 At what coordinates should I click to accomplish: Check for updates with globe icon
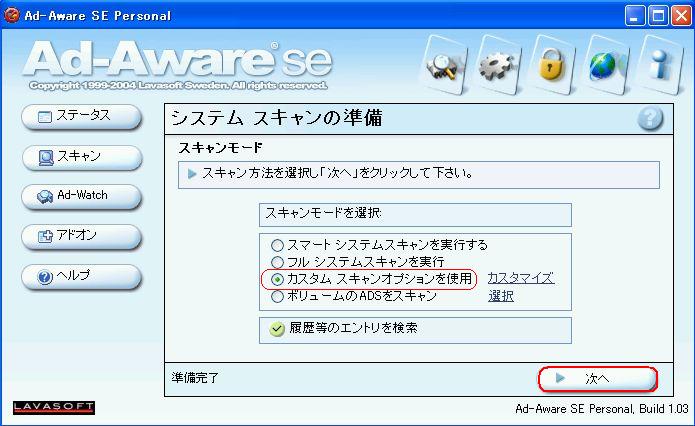tap(605, 66)
